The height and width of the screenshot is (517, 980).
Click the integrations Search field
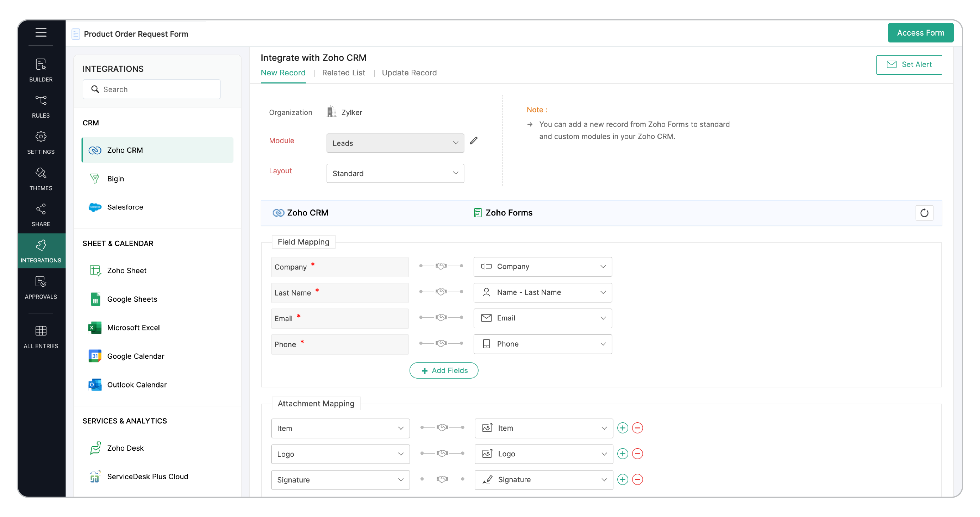click(x=152, y=89)
